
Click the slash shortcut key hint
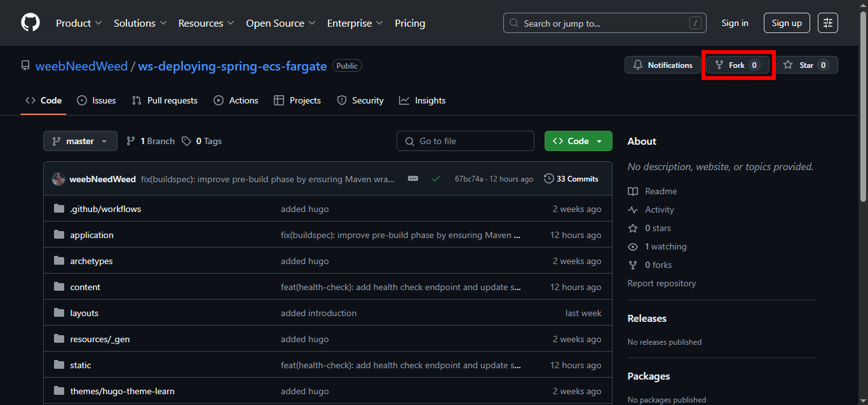(695, 23)
